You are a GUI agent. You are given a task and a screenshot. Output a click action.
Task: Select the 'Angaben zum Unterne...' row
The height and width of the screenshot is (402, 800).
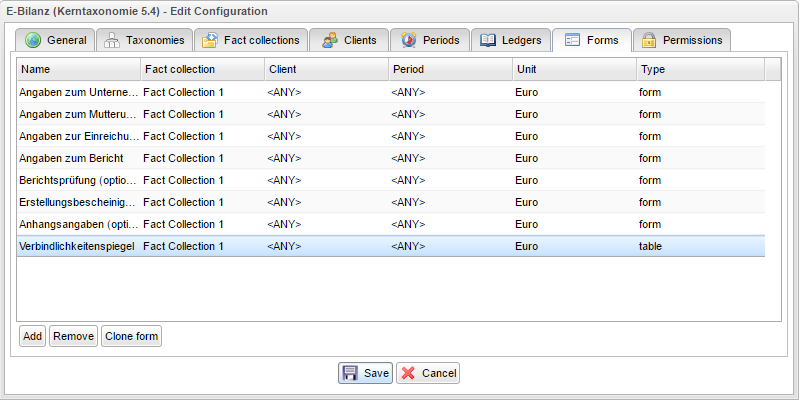[391, 92]
